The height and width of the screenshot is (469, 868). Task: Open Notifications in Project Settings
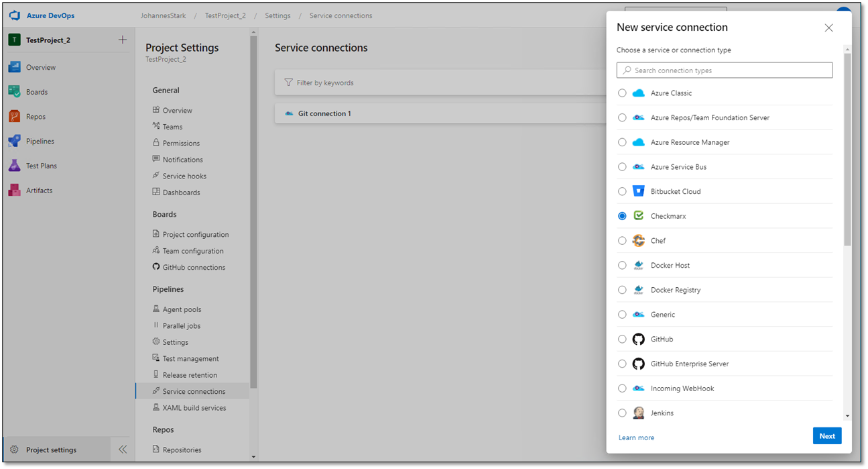click(182, 160)
